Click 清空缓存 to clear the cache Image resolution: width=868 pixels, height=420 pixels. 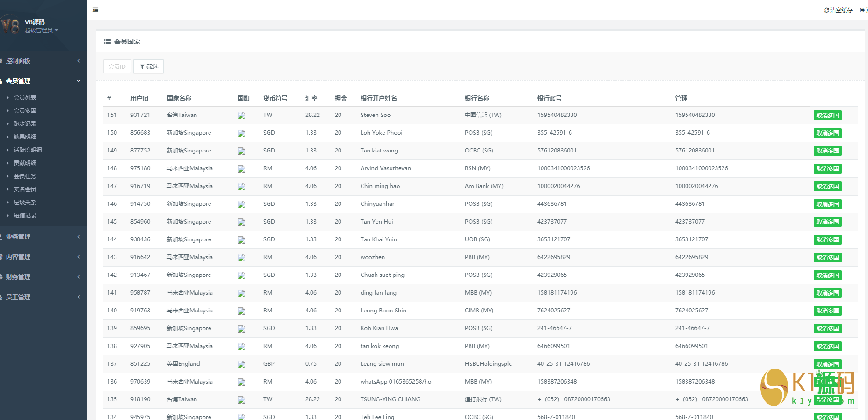(838, 10)
